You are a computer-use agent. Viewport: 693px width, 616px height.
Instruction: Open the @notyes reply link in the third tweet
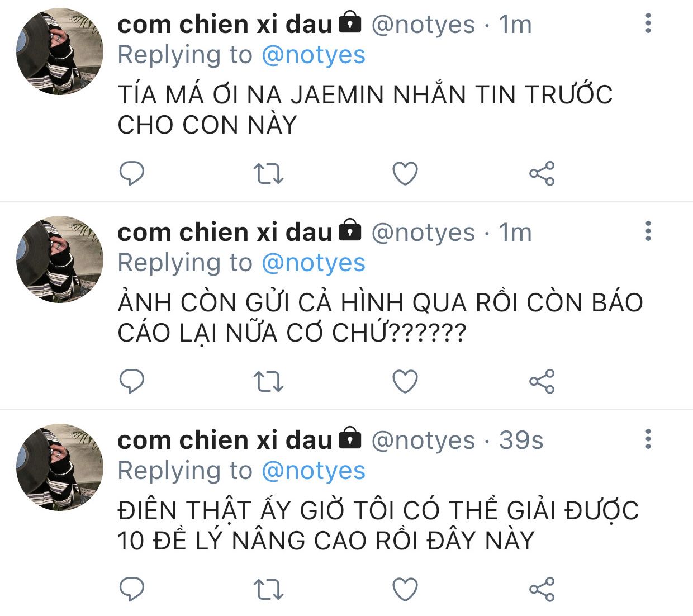(314, 471)
